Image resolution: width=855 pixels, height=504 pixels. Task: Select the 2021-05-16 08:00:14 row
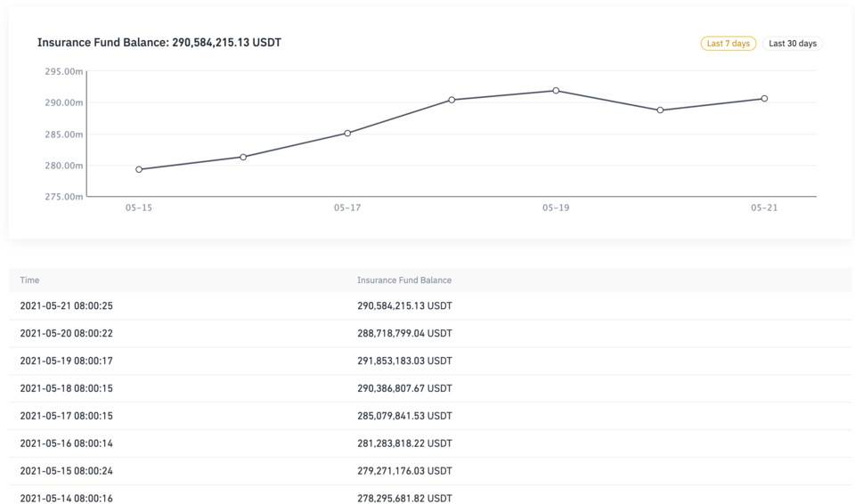(67, 443)
